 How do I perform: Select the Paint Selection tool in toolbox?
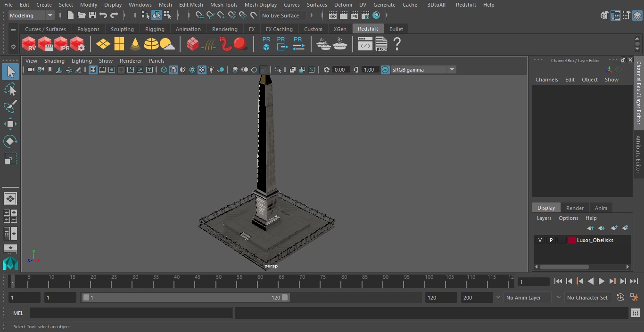click(x=10, y=106)
